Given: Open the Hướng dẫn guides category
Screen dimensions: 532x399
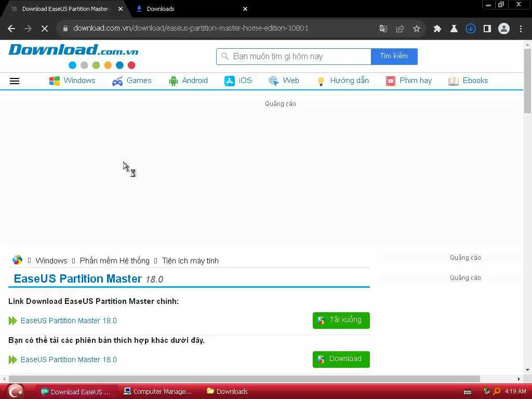Looking at the screenshot, I should coord(342,81).
